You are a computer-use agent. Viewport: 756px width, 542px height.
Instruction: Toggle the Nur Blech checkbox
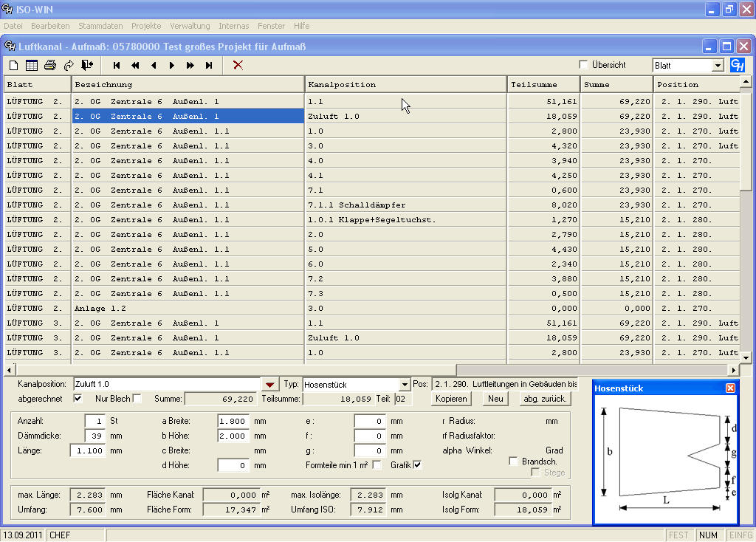tap(137, 399)
